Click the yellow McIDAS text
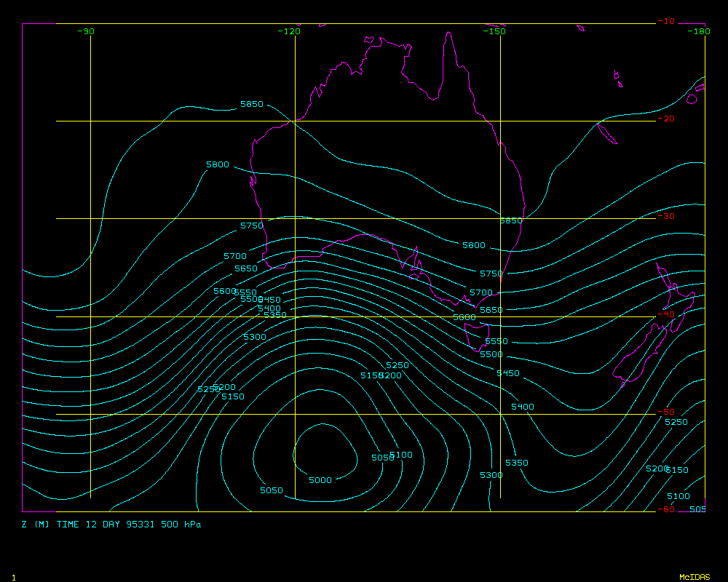 click(x=695, y=577)
